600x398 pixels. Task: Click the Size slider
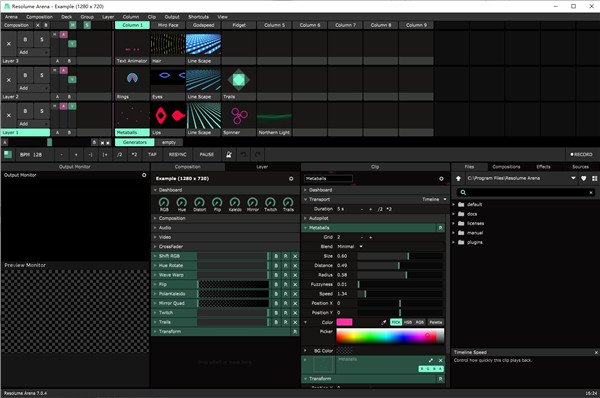400,256
